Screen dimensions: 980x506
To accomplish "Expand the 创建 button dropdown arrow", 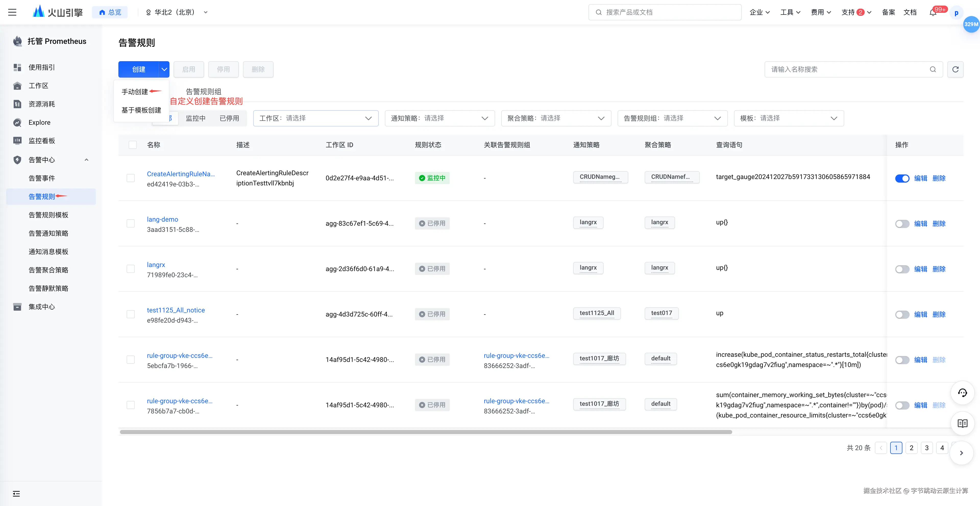I will pyautogui.click(x=164, y=69).
